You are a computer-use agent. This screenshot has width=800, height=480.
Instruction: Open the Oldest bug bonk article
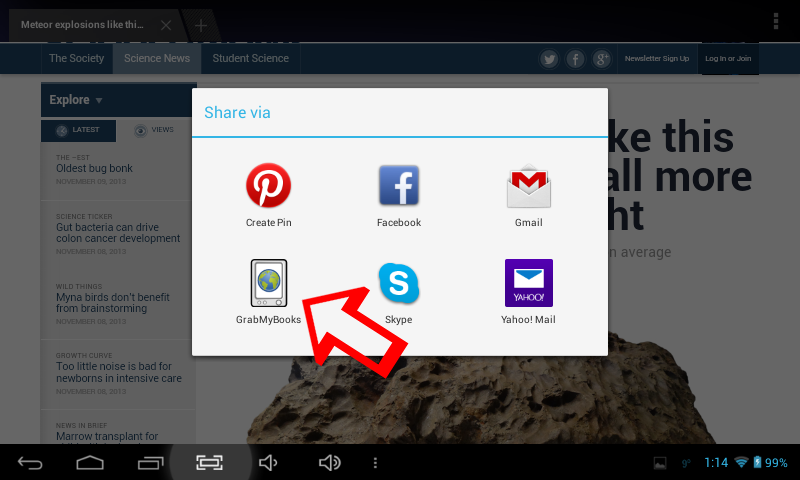click(x=94, y=168)
